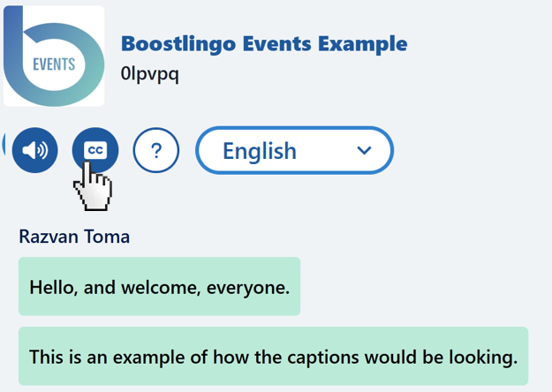552x392 pixels.
Task: Open the English language dropdown
Action: pyautogui.click(x=294, y=150)
